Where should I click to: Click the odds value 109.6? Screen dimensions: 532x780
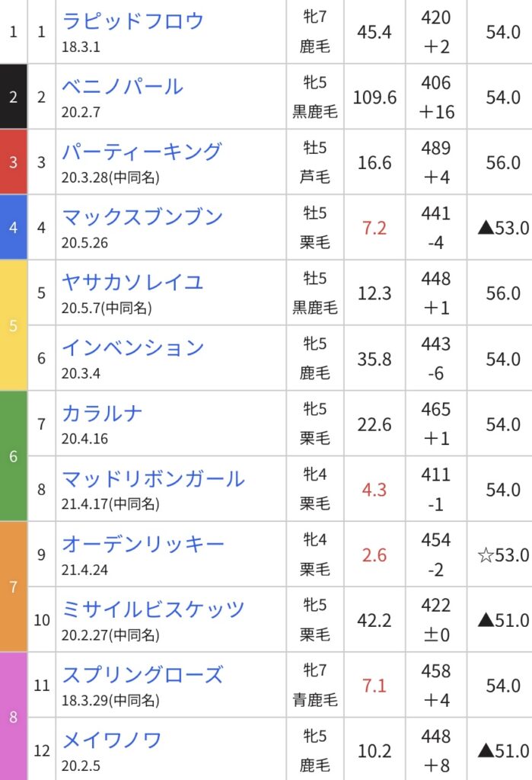pyautogui.click(x=374, y=97)
